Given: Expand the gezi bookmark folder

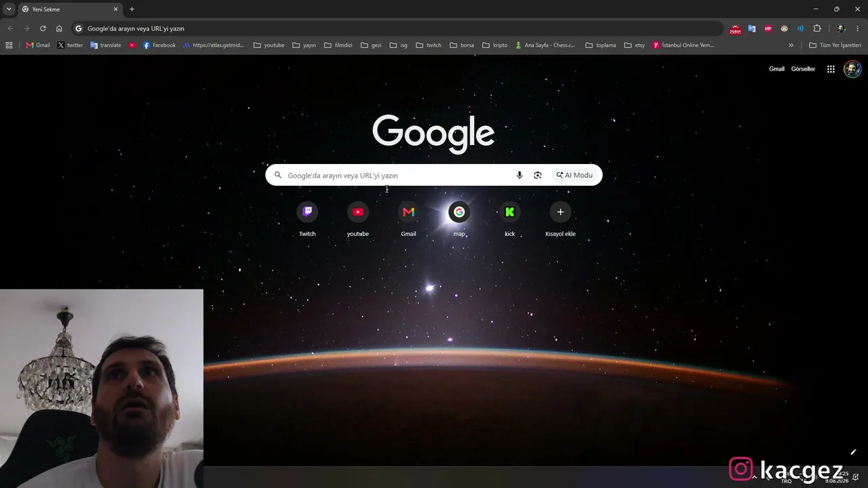Looking at the screenshot, I should pos(372,45).
